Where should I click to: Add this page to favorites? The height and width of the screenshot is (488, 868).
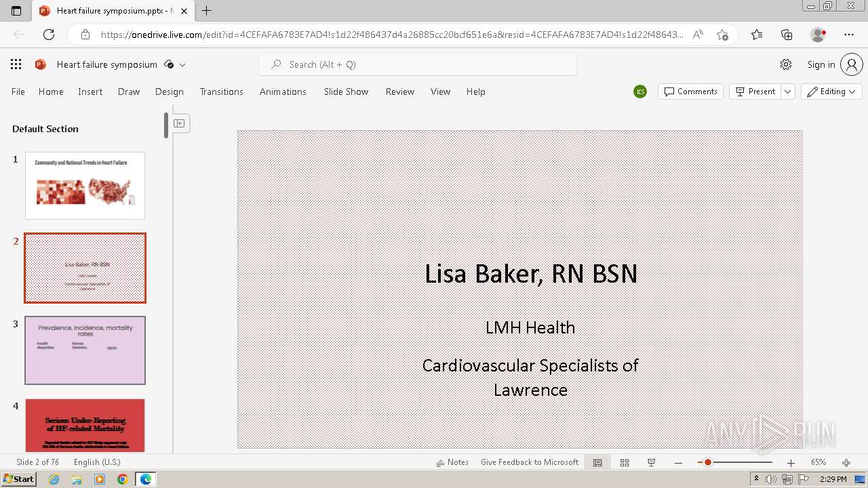pos(723,35)
